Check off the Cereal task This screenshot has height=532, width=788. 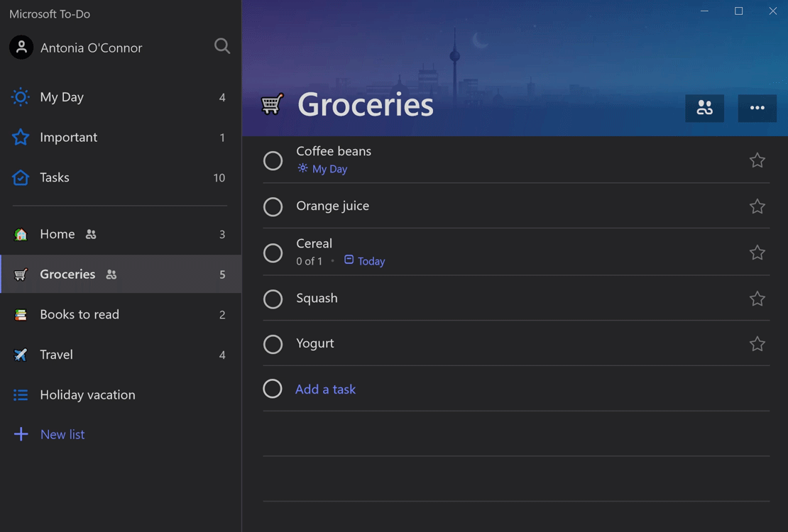(x=273, y=253)
